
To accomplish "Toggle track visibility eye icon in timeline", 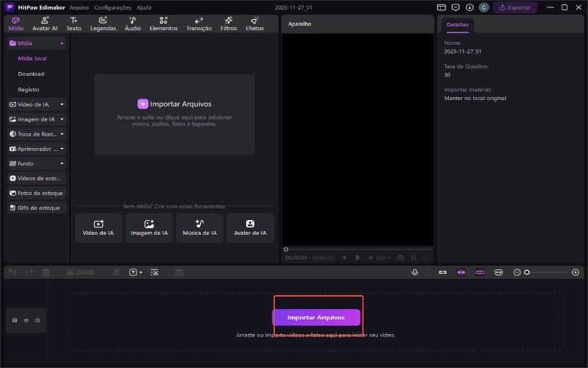I will click(x=26, y=320).
